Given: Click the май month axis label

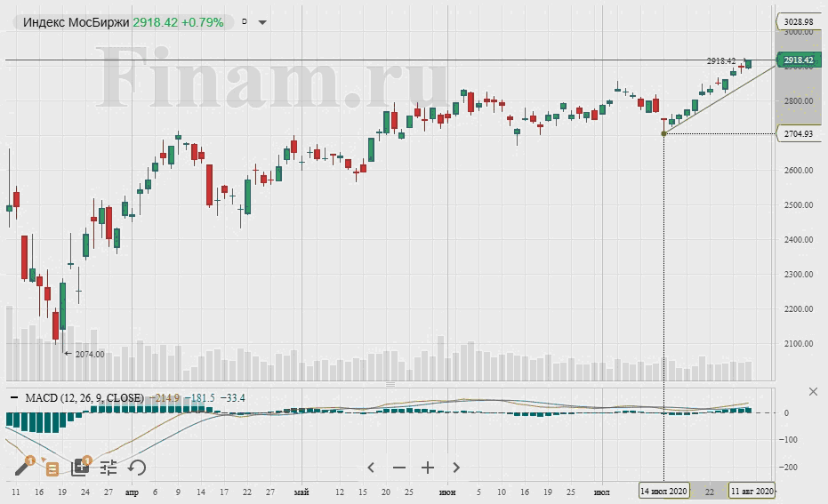Looking at the screenshot, I should click(301, 492).
